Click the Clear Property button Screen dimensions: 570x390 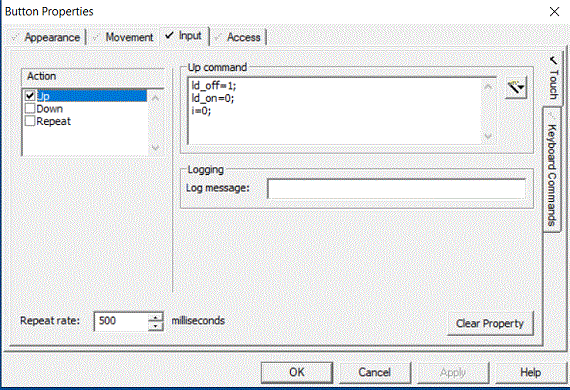tap(490, 323)
